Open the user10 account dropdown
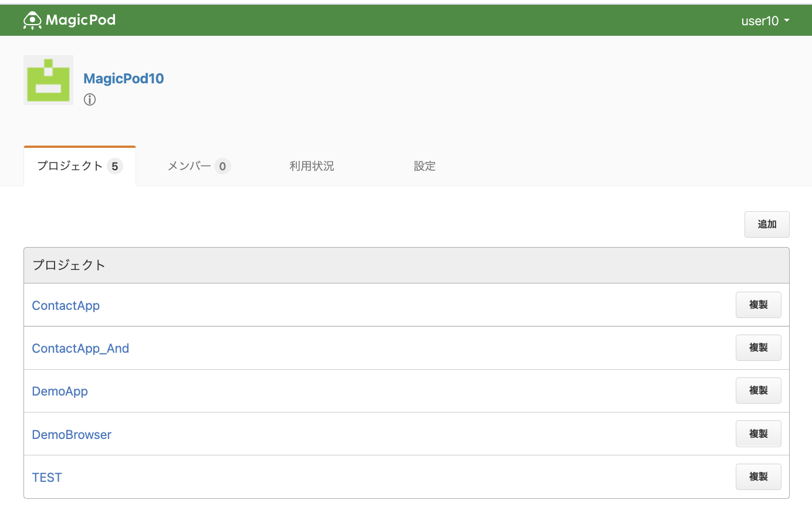Screen dimensions: 812x527 pyautogui.click(x=765, y=21)
